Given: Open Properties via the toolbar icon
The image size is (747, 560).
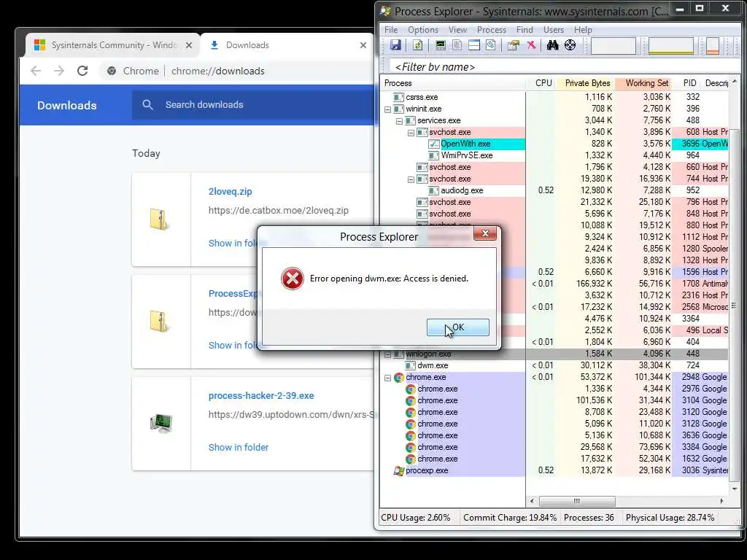Looking at the screenshot, I should pyautogui.click(x=513, y=45).
